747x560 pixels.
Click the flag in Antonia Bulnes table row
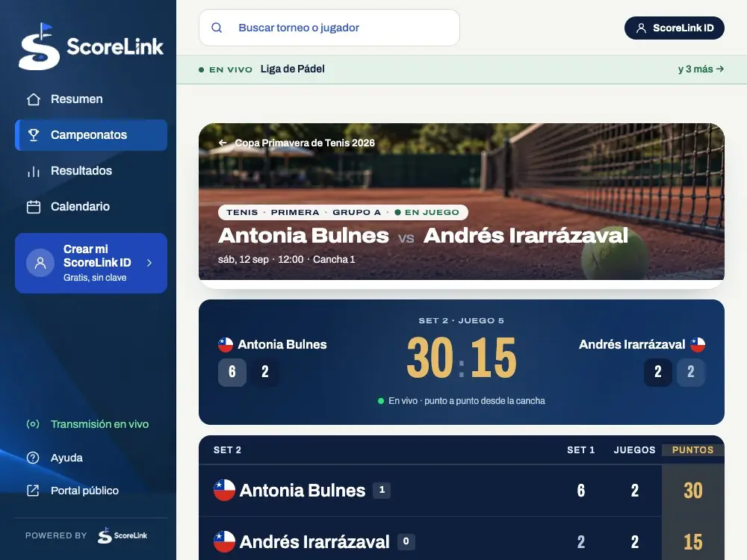224,490
